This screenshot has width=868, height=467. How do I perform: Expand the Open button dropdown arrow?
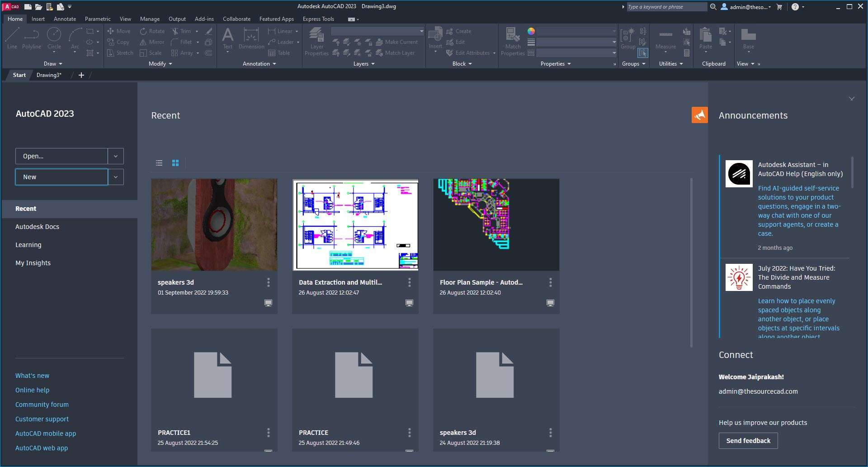116,156
